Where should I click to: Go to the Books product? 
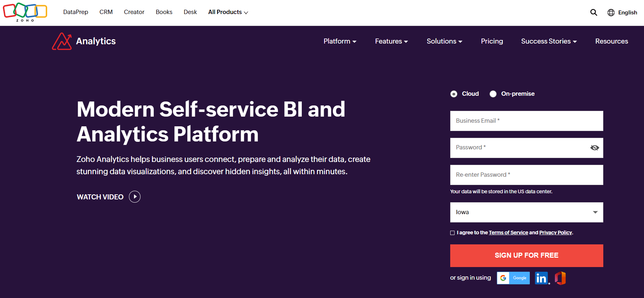coord(164,12)
